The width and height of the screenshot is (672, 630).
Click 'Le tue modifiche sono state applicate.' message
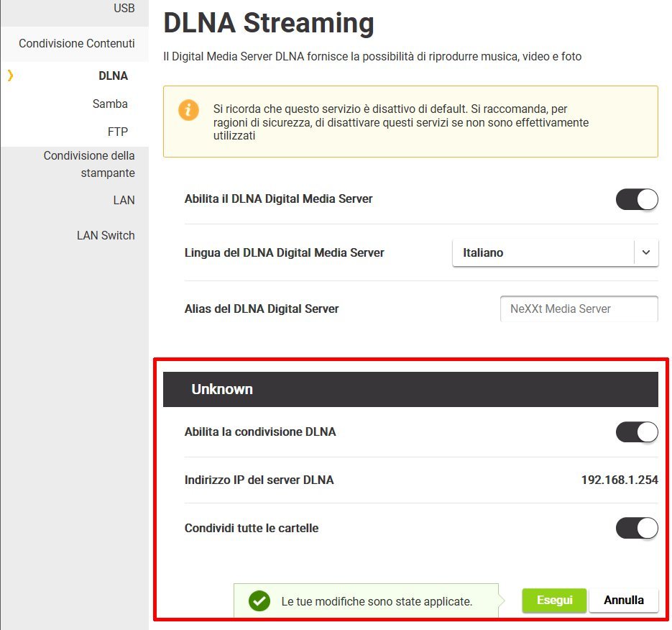(x=377, y=601)
